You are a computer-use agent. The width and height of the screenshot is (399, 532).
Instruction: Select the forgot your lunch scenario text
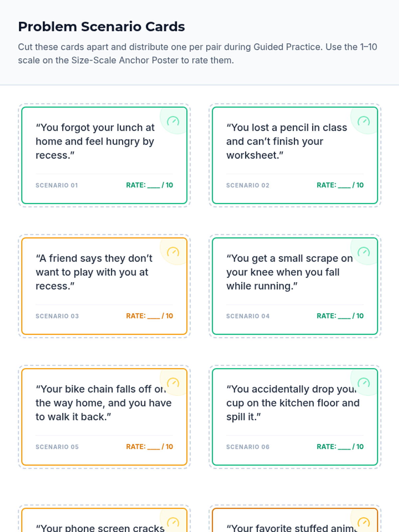pyautogui.click(x=95, y=141)
